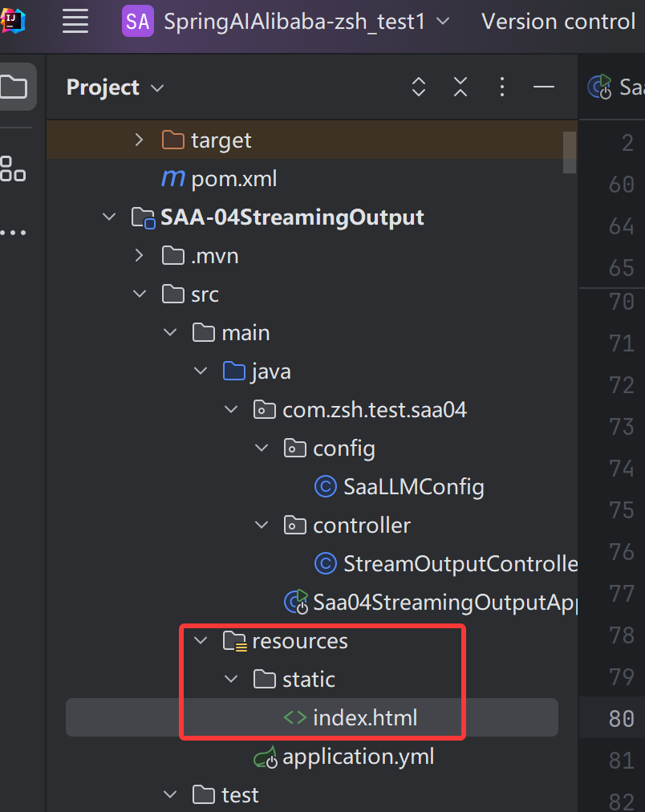645x812 pixels.
Task: Click the Spring config icon of application.yml
Action: click(x=266, y=757)
